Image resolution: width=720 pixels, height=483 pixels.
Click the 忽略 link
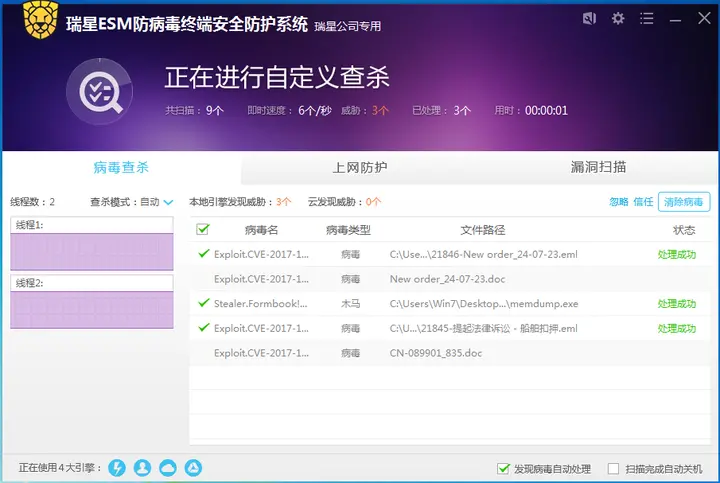[619, 202]
